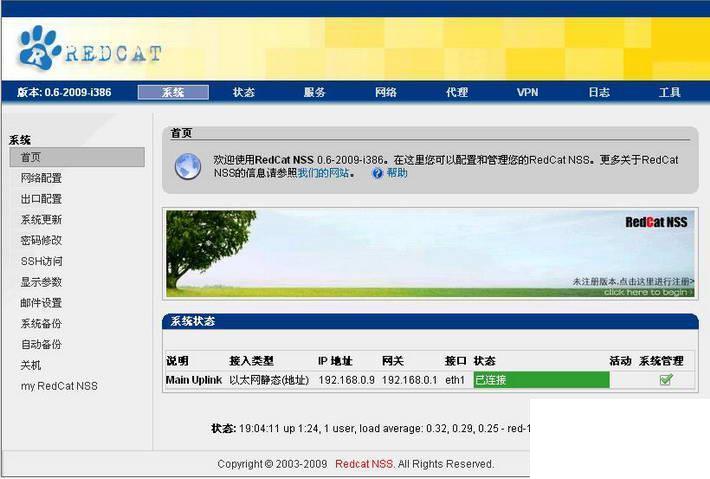The width and height of the screenshot is (710, 479).
Task: Open 系统备份 in the sidebar
Action: (41, 324)
